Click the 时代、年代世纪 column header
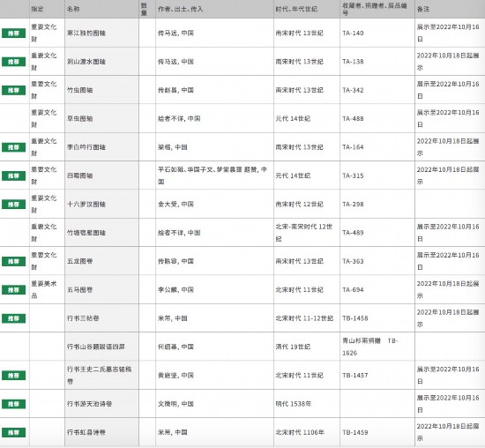This screenshot has width=485, height=448. point(296,9)
